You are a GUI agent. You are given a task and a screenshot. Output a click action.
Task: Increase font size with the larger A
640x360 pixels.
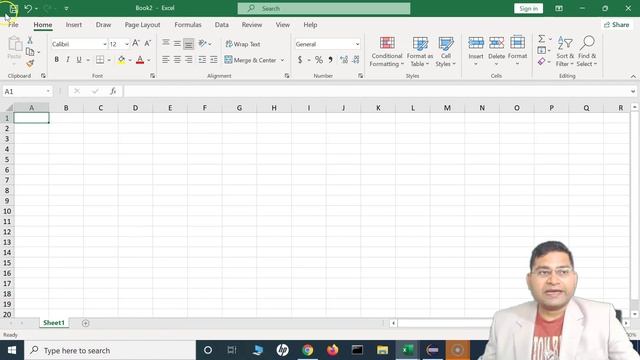pos(136,43)
